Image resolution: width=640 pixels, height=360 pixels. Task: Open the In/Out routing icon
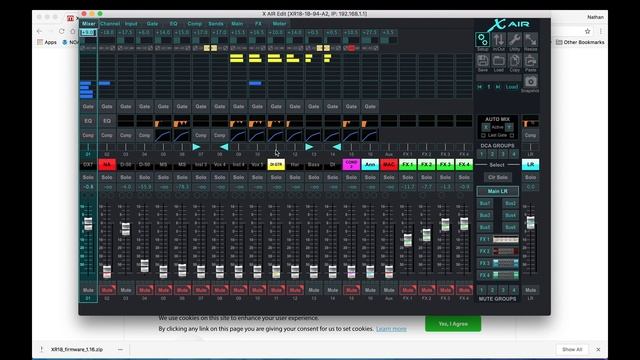coord(498,40)
